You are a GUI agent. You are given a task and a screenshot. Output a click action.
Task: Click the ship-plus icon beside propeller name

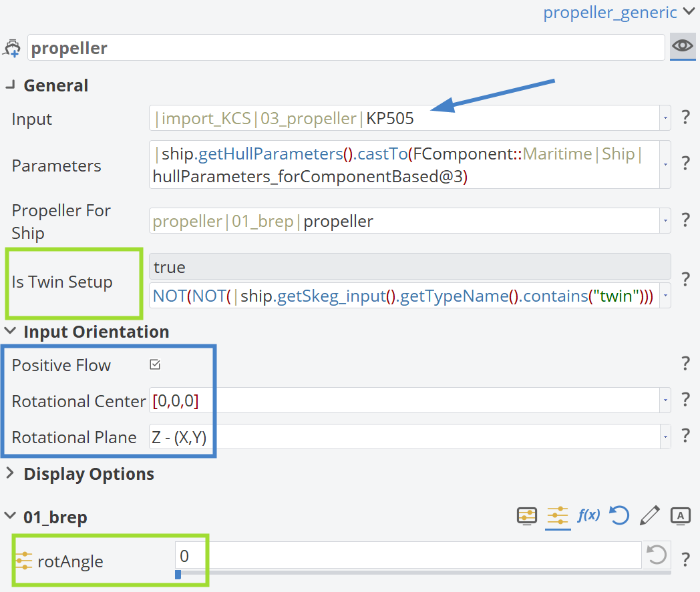[x=12, y=48]
